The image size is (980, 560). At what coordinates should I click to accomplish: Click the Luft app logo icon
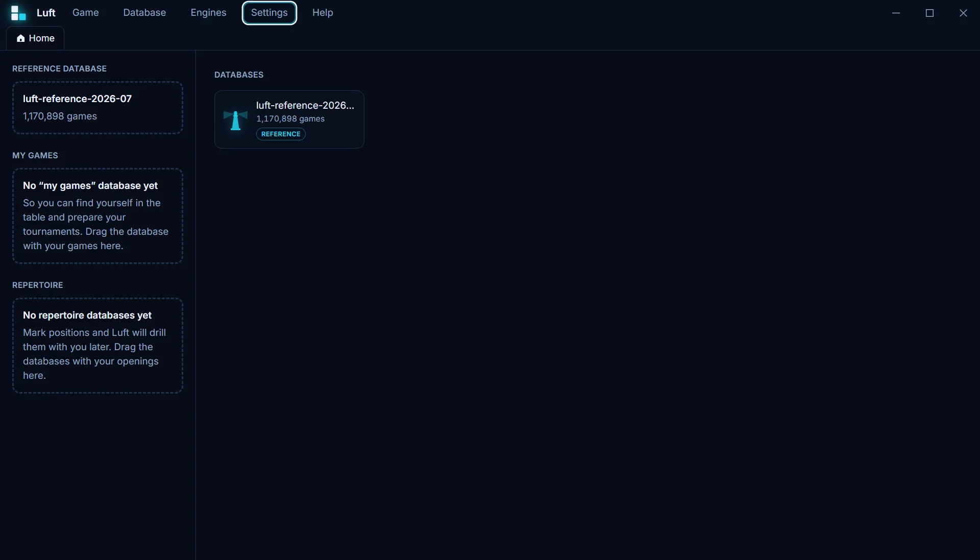coord(18,13)
